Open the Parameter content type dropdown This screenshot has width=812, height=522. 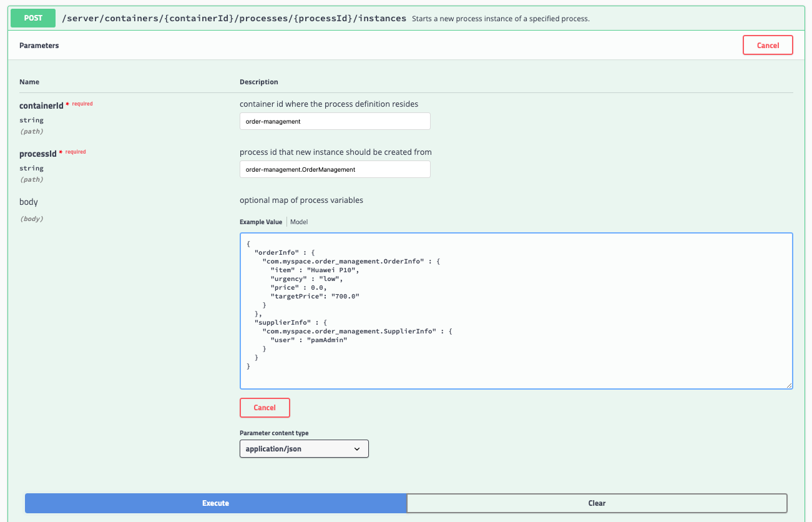pos(304,449)
